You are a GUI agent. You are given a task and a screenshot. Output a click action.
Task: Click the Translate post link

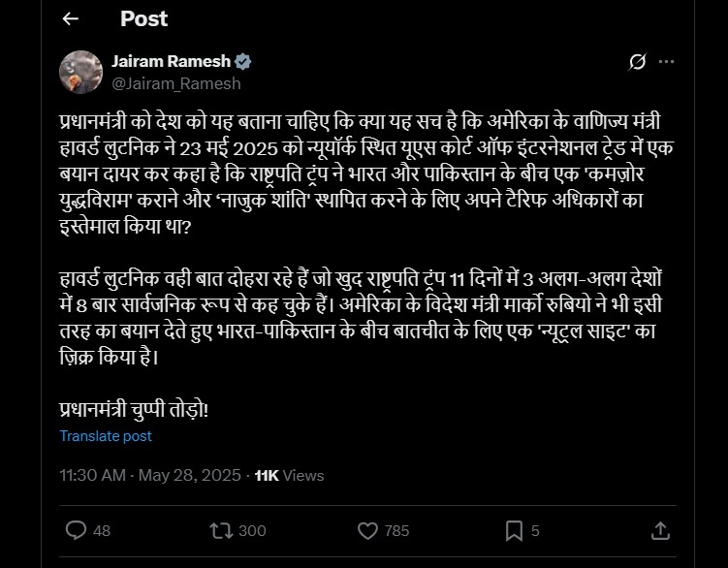106,436
